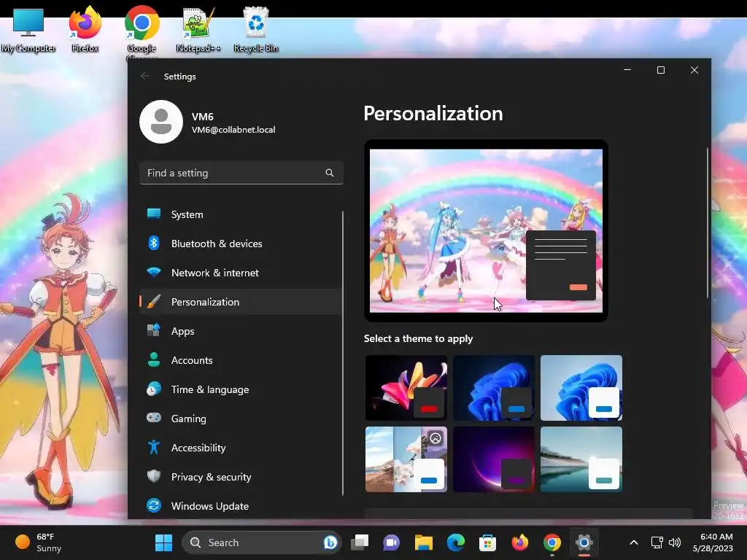Click the Privacy & security shield icon
The image size is (747, 560).
153,476
